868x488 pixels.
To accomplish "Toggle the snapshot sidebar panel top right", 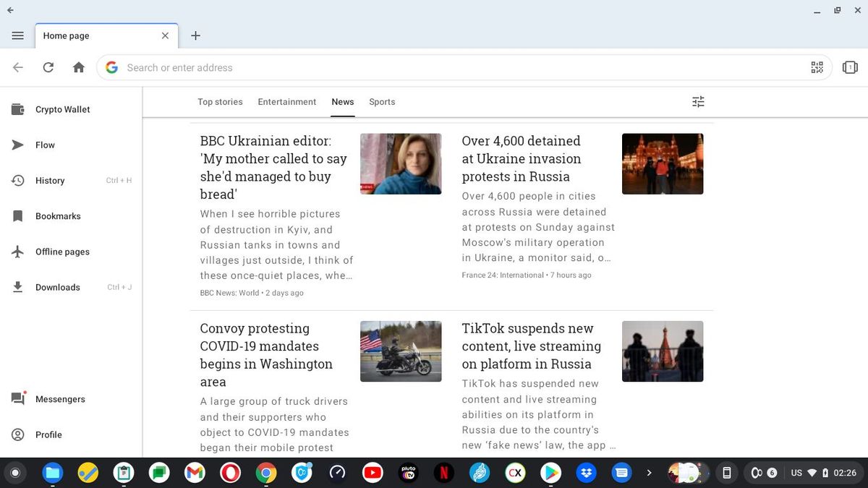I will point(850,67).
